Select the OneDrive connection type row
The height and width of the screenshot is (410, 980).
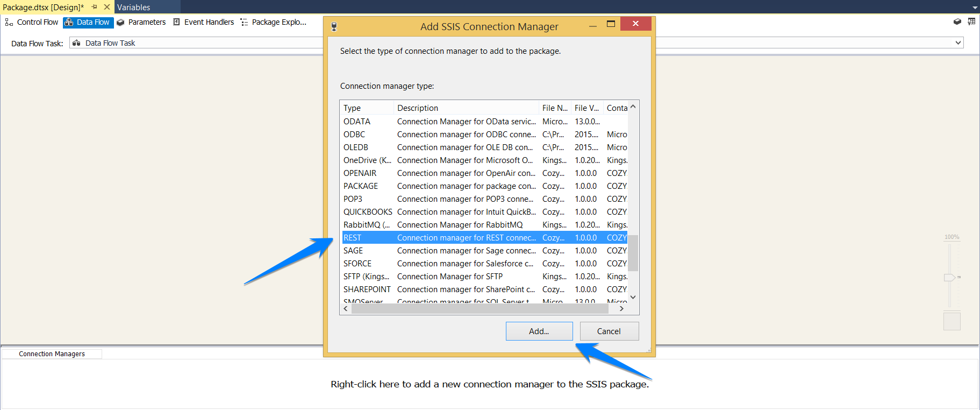click(x=485, y=160)
